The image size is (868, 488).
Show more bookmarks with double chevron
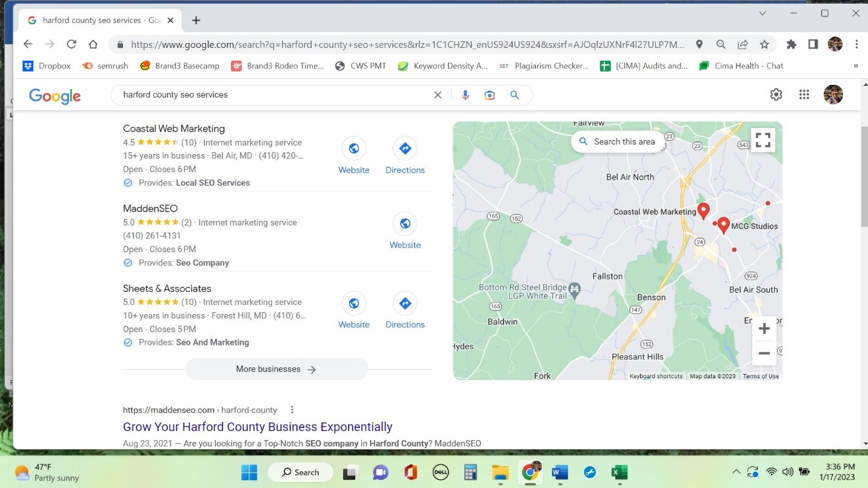[856, 65]
